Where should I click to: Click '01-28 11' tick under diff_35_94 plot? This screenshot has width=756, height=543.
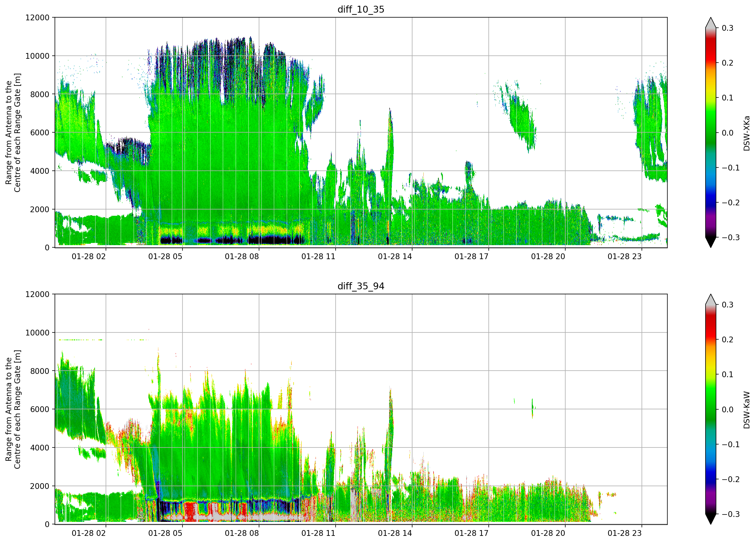(318, 533)
